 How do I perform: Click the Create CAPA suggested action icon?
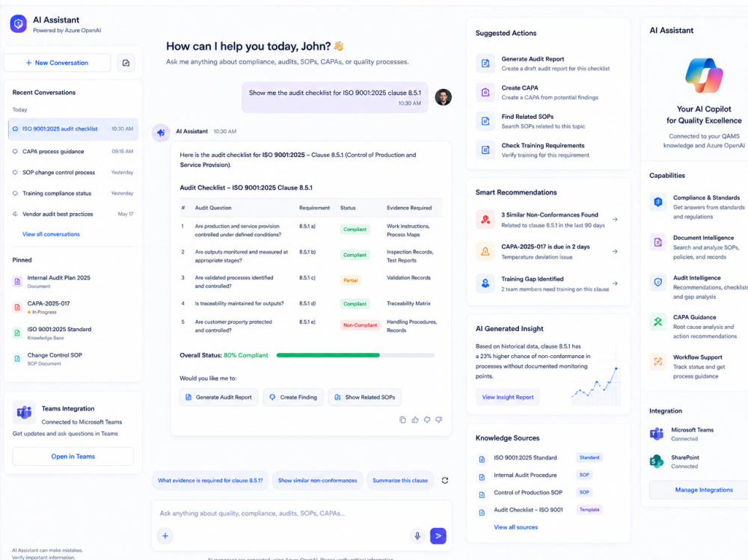tap(485, 93)
